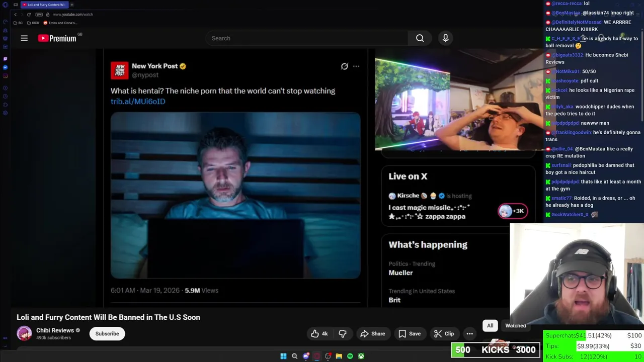Click the youtube.com/watch address bar
Viewport: 644px width, 362px height.
coord(73,15)
